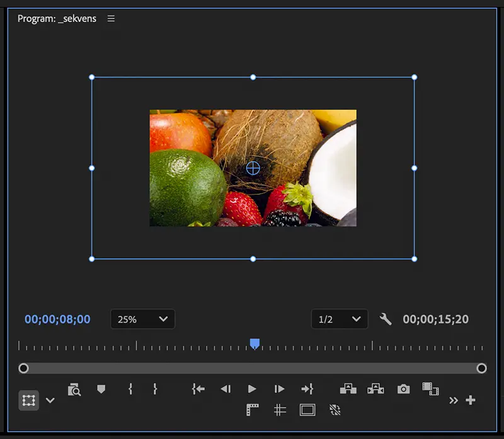Toggle safe margins rectangle icon
This screenshot has height=439, width=504.
tap(307, 410)
